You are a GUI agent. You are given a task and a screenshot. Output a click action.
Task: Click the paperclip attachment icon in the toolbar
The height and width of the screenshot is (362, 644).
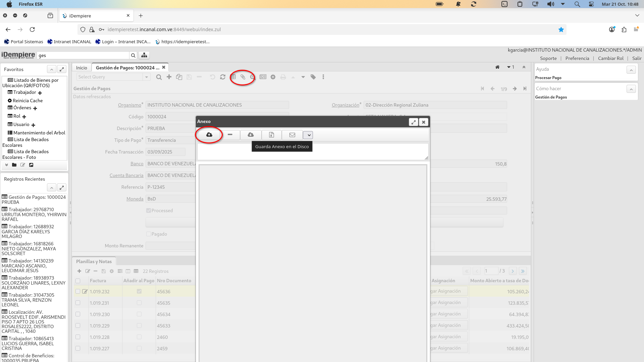(243, 77)
